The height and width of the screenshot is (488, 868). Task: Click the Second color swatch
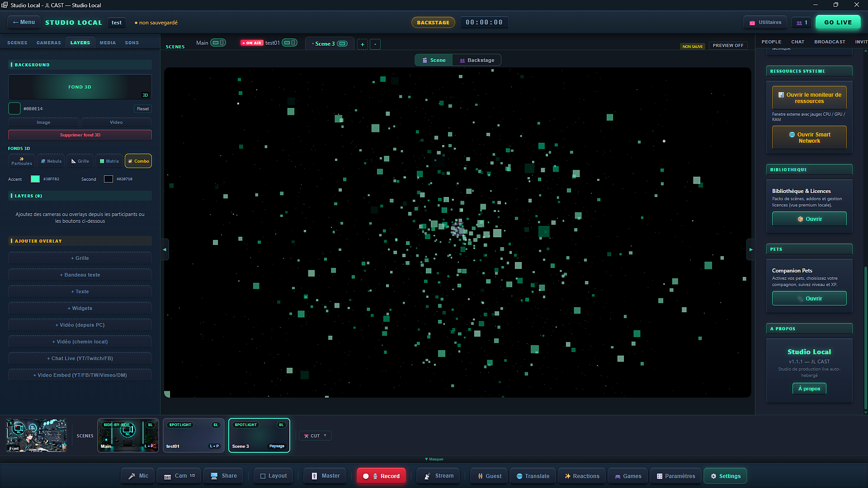108,179
